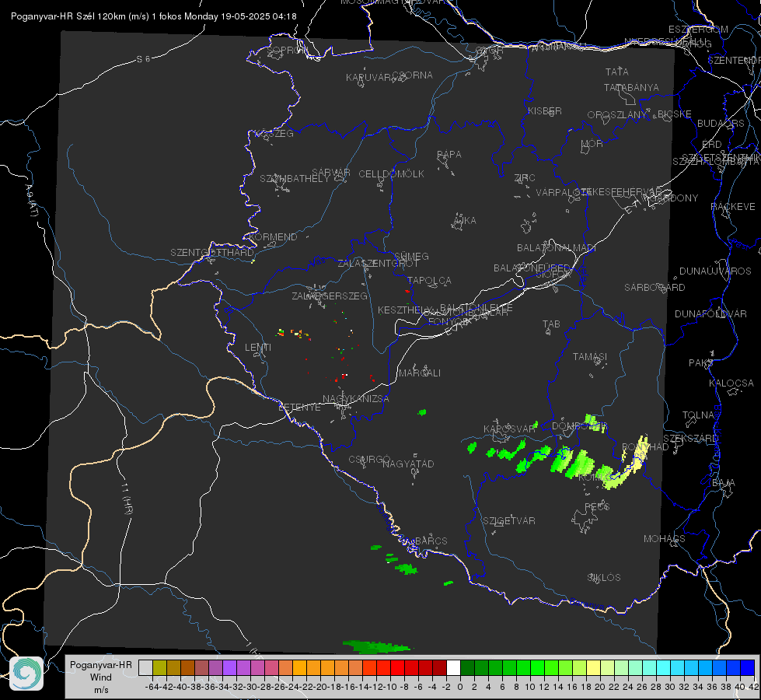Click the BICSKE city label

coord(675,114)
